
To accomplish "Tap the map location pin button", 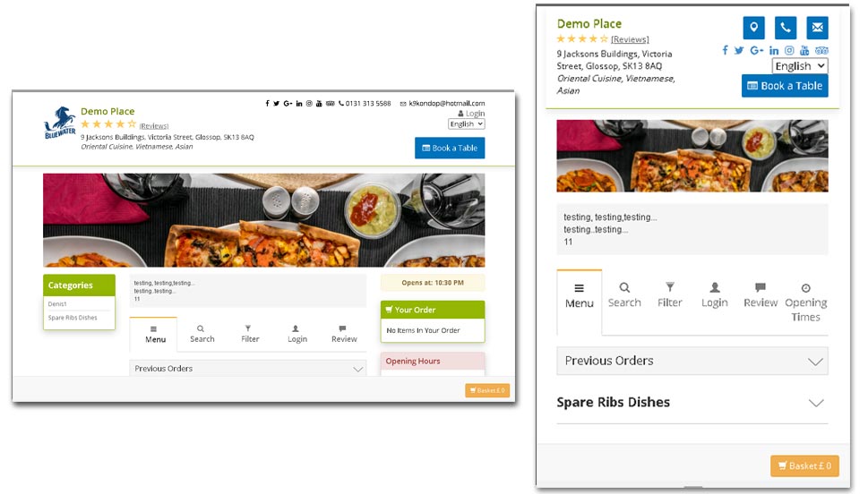I will (x=753, y=28).
